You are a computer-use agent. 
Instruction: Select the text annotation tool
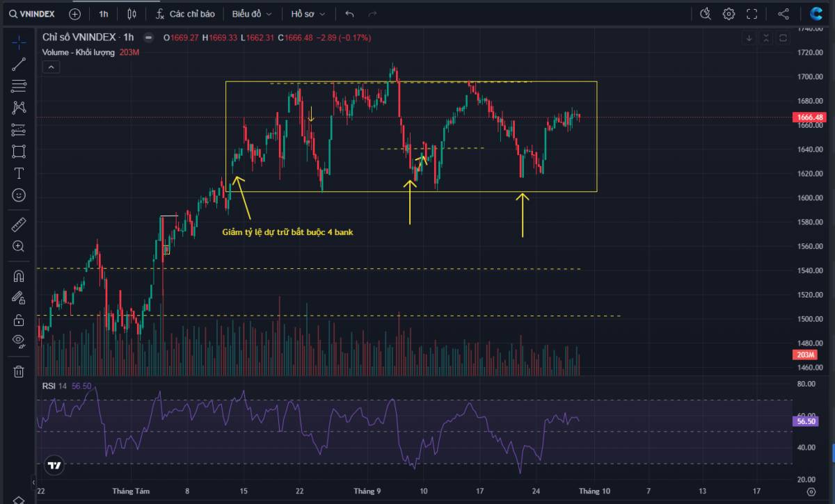pos(19,173)
